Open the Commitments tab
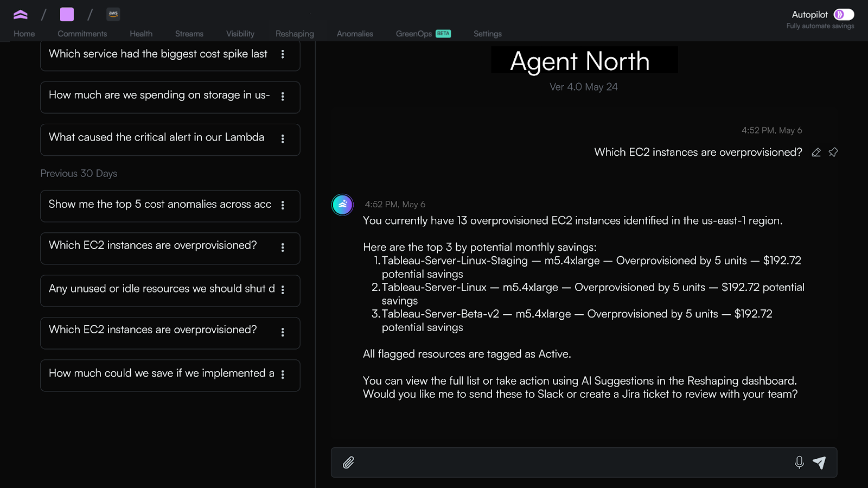 [82, 34]
